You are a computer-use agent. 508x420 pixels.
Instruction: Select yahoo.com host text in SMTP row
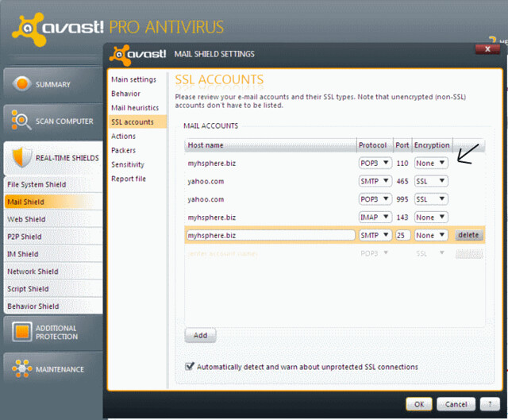(x=206, y=182)
